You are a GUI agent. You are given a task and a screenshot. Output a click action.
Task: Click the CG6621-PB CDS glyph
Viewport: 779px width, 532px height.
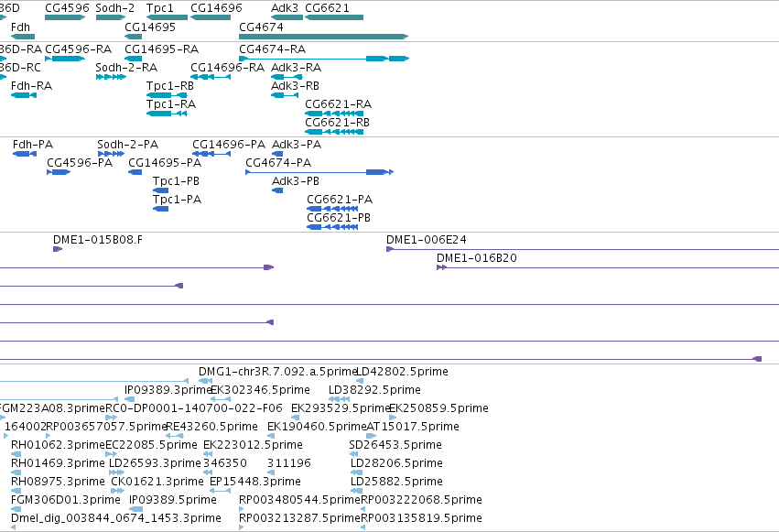tap(332, 227)
